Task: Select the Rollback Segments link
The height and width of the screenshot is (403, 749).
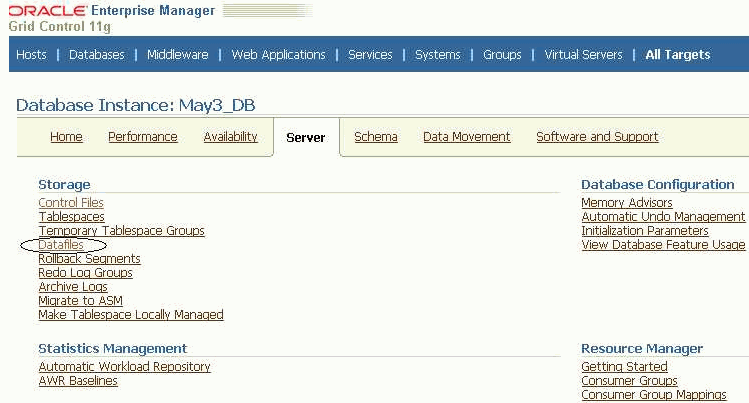Action: 89,258
